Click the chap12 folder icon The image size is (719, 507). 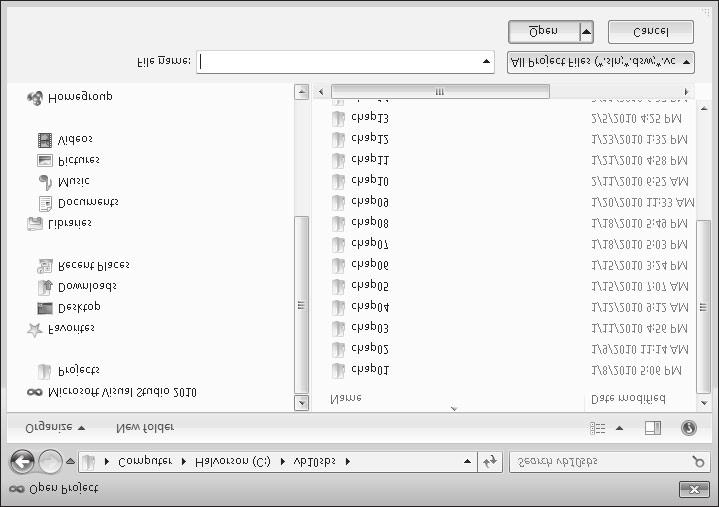click(338, 139)
